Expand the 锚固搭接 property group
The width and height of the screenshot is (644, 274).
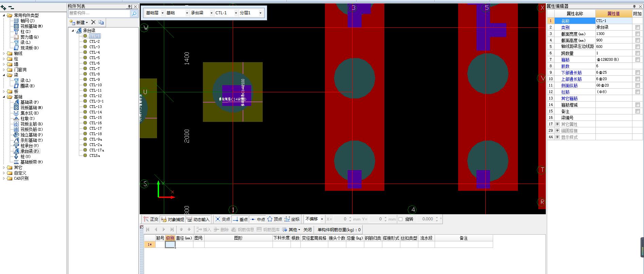click(x=557, y=131)
